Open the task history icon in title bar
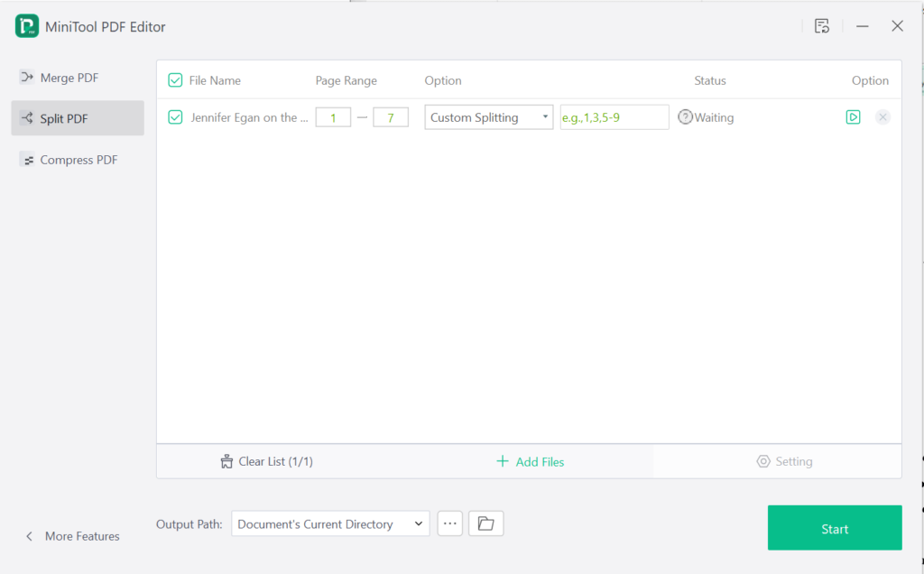 (x=822, y=26)
